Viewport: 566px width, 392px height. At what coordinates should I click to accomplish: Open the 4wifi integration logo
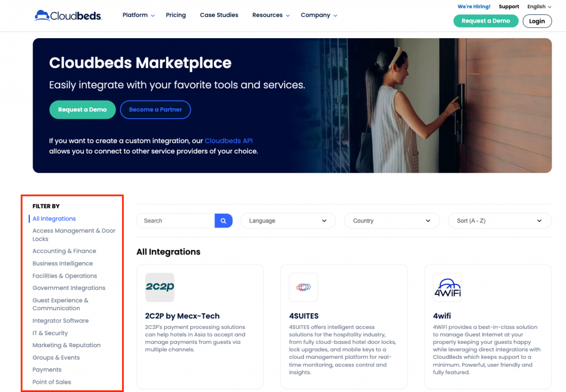tap(447, 287)
